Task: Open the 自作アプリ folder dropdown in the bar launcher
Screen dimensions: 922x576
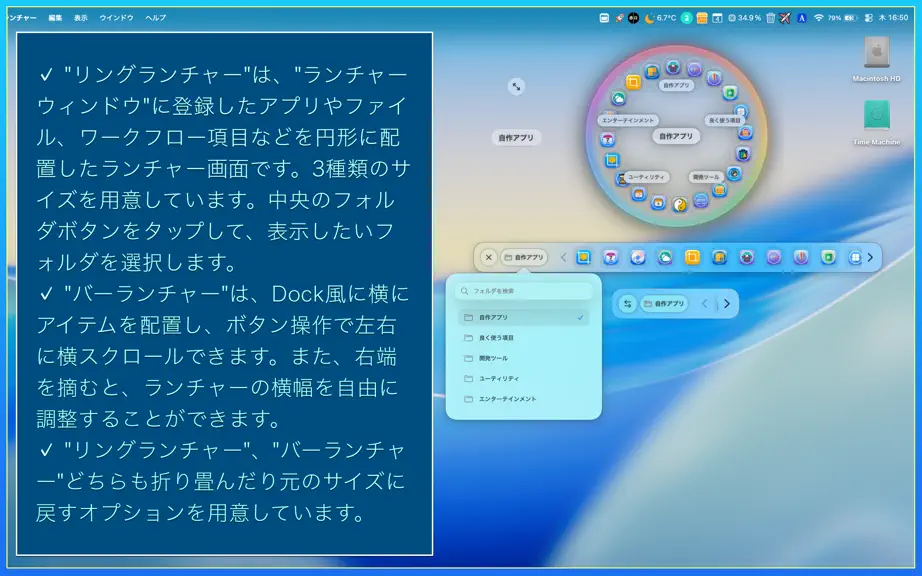Action: coord(524,257)
